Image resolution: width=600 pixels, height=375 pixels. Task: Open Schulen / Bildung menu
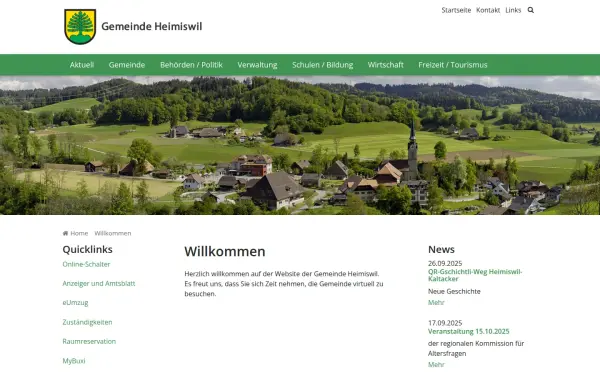click(323, 65)
